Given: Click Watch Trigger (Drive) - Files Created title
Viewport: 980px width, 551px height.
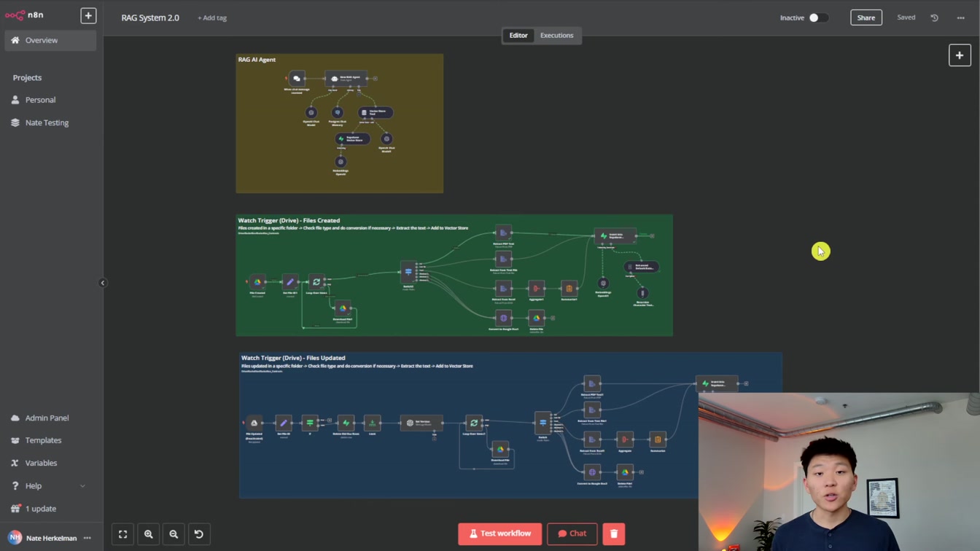Looking at the screenshot, I should pyautogui.click(x=289, y=220).
